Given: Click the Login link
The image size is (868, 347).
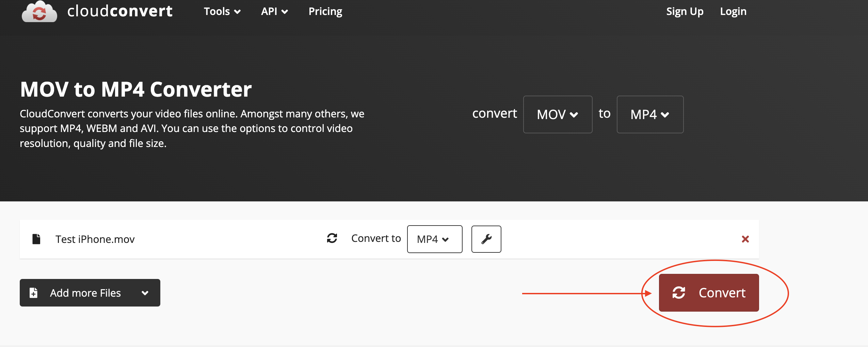Looking at the screenshot, I should pyautogui.click(x=733, y=12).
